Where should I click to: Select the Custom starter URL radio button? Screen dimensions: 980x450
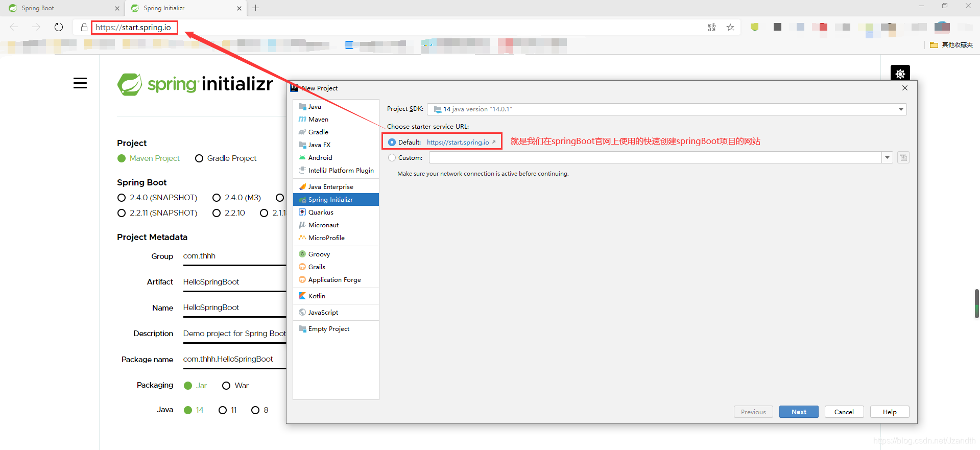pyautogui.click(x=392, y=158)
